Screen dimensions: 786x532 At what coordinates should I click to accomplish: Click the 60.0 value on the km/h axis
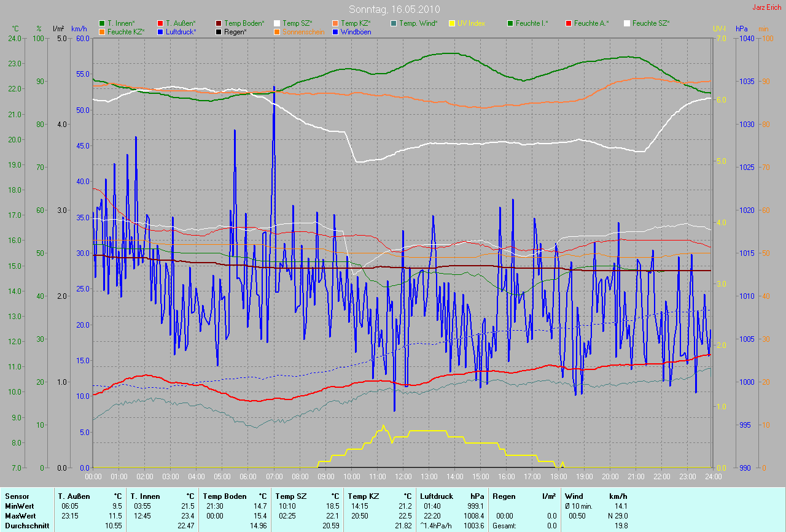click(x=83, y=38)
